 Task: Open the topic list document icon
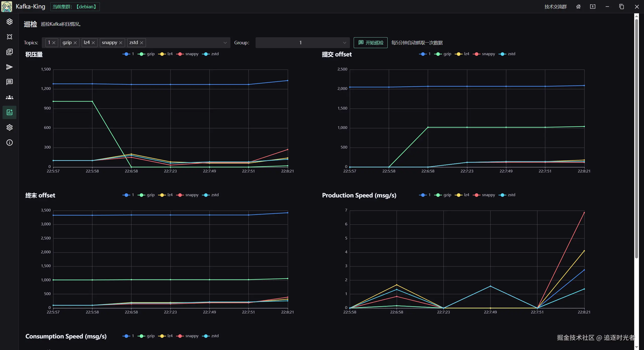tap(9, 52)
